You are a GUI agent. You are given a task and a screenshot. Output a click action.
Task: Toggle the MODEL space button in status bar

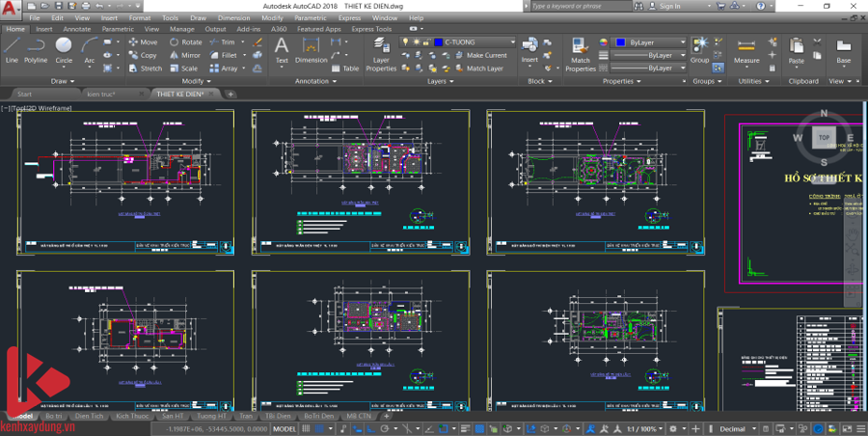285,428
